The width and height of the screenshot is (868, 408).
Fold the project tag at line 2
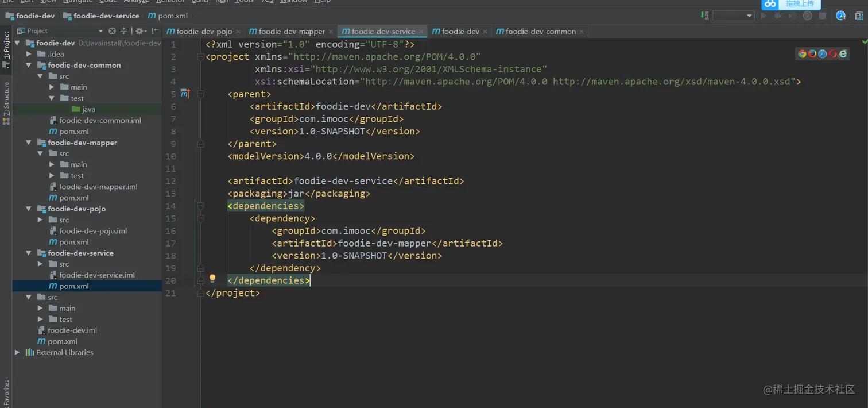pyautogui.click(x=200, y=56)
